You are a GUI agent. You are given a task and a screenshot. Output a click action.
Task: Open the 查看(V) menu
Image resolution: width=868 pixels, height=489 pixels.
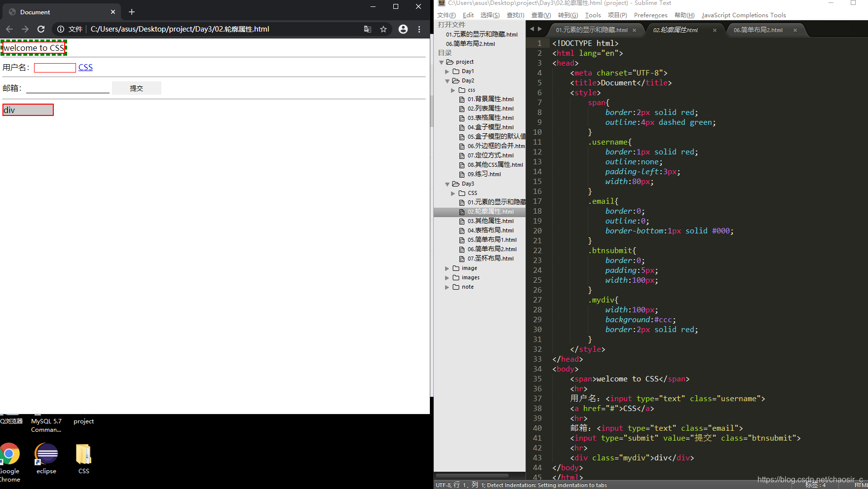pyautogui.click(x=541, y=15)
